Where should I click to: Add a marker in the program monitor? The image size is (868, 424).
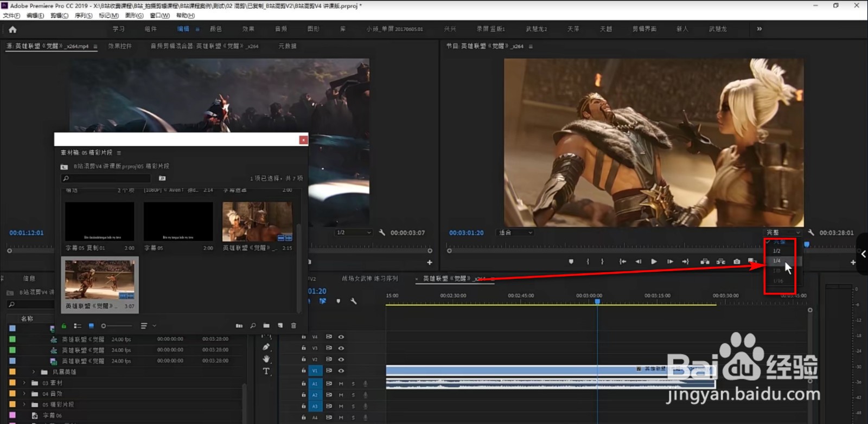tap(571, 262)
